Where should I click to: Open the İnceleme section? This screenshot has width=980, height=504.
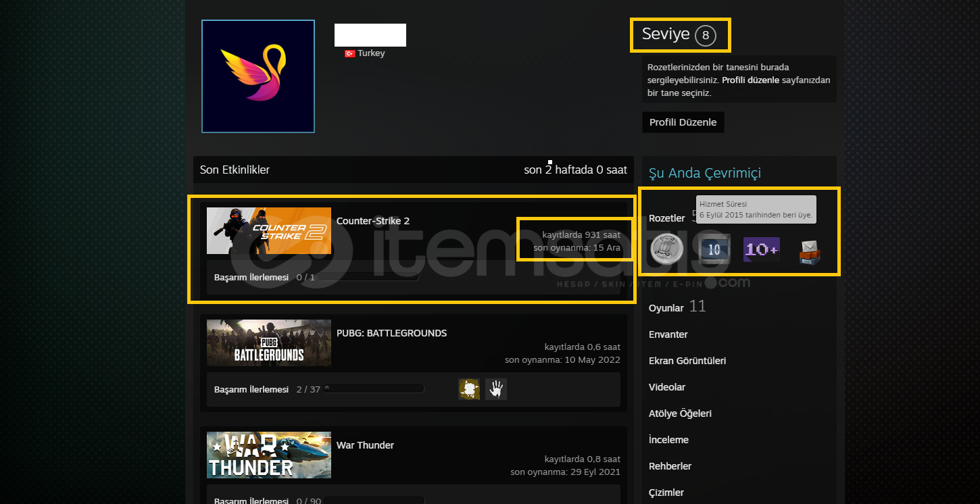(x=668, y=440)
